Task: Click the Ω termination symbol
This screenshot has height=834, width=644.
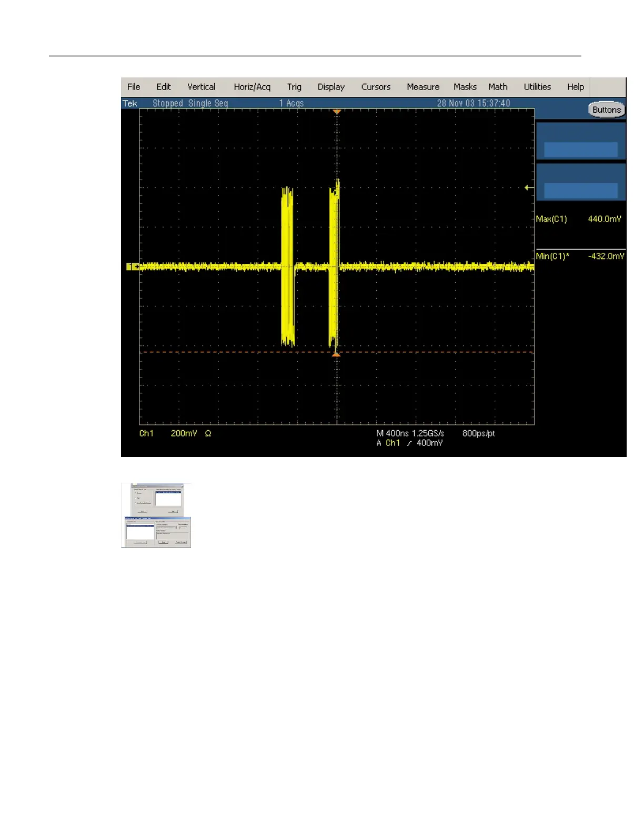Action: pos(208,433)
